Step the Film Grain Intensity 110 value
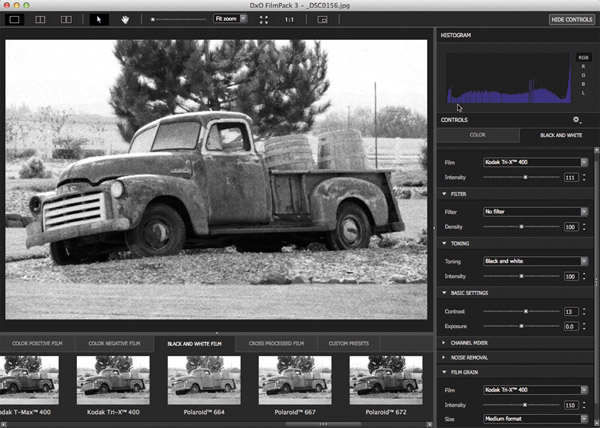The image size is (600, 428). (x=584, y=405)
